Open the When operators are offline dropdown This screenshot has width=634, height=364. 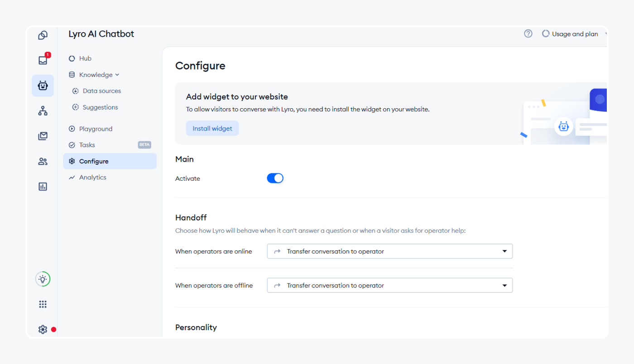[x=390, y=285]
